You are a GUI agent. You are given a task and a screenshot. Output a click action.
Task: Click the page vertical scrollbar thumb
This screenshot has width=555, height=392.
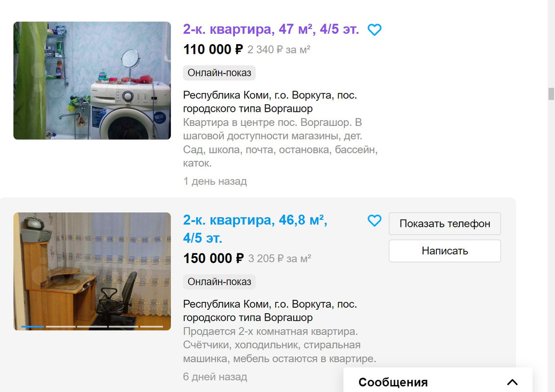(x=551, y=94)
